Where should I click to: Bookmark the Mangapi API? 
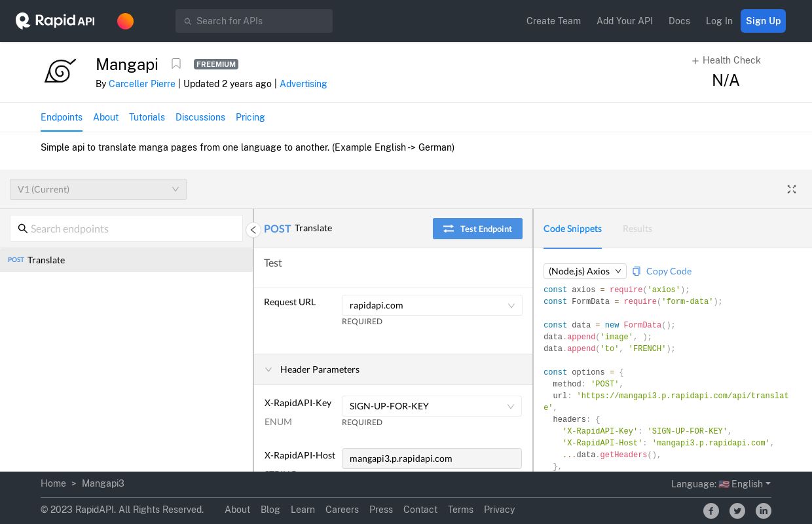point(176,64)
